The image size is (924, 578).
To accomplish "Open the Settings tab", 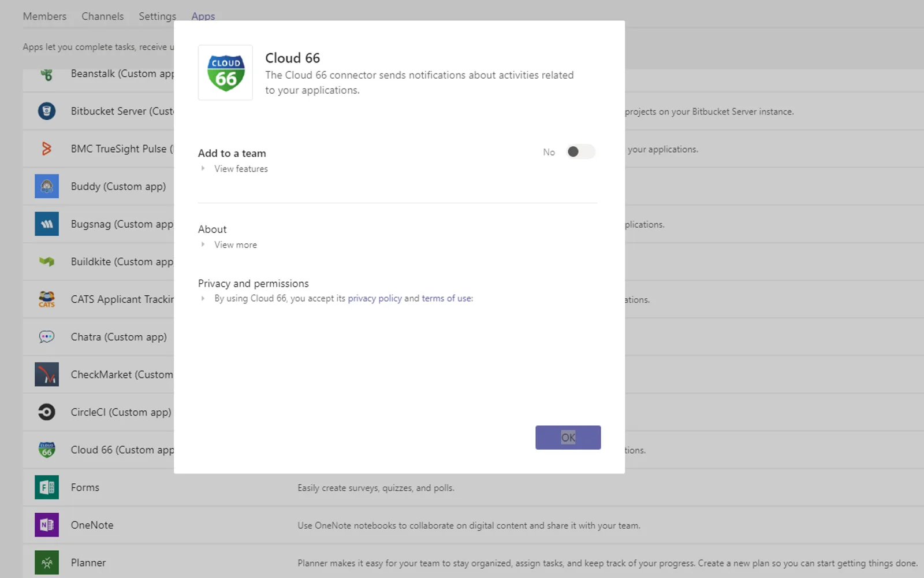I will pos(157,16).
